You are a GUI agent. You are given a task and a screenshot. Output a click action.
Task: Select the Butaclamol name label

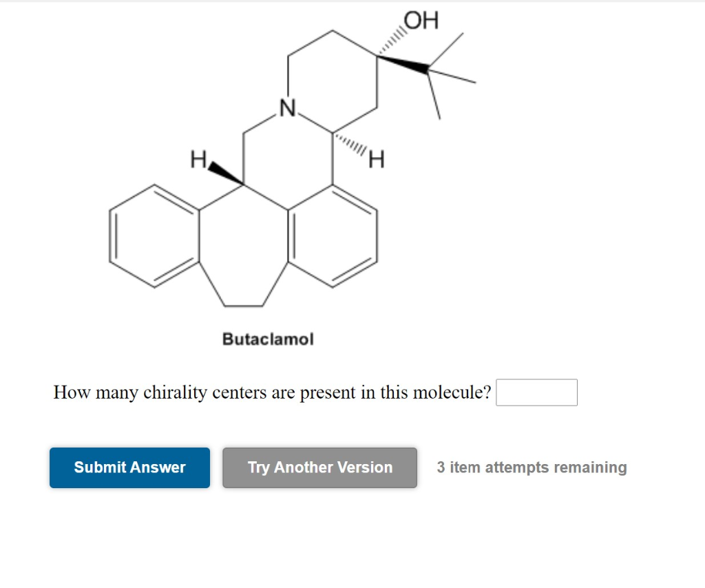pyautogui.click(x=268, y=339)
